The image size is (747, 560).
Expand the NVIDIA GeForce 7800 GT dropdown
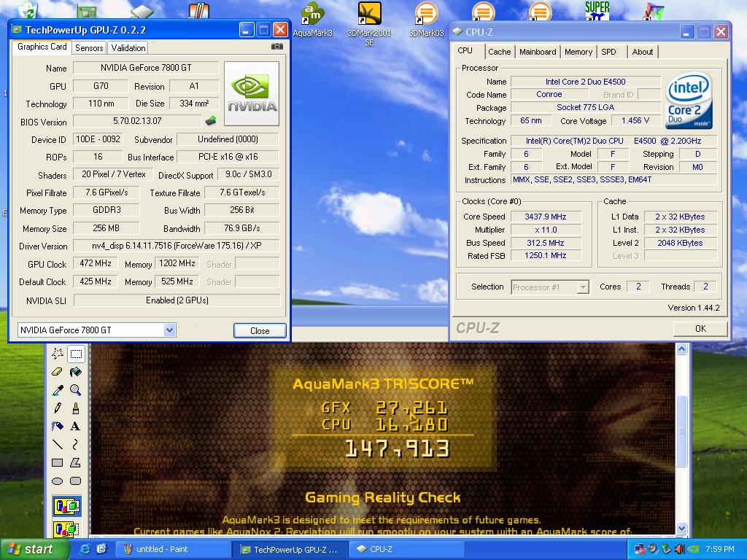click(169, 330)
